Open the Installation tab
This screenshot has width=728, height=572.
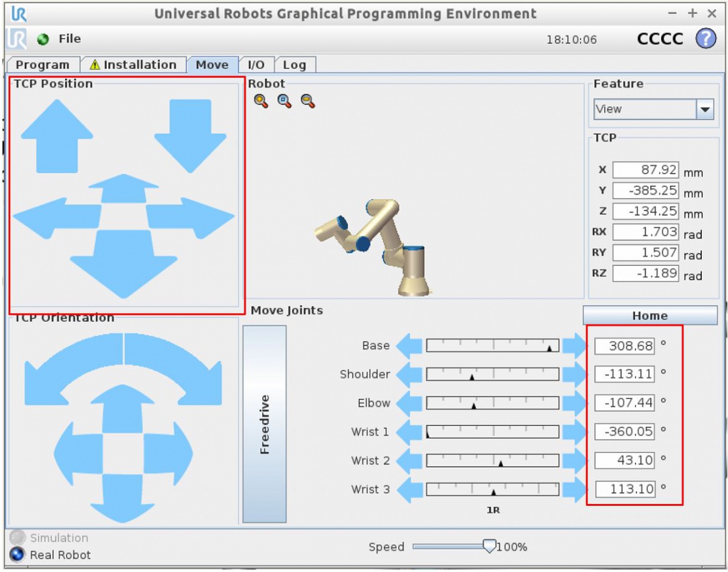coord(134,65)
